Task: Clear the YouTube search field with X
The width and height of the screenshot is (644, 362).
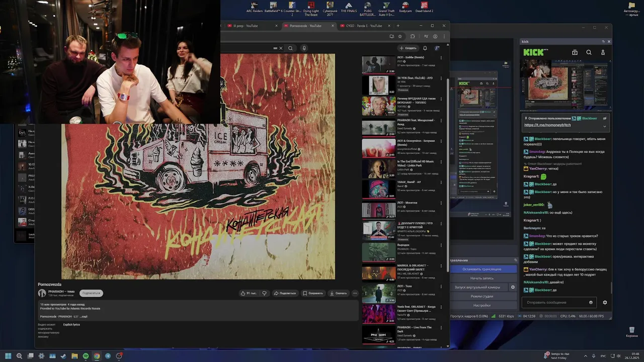Action: 281,48
